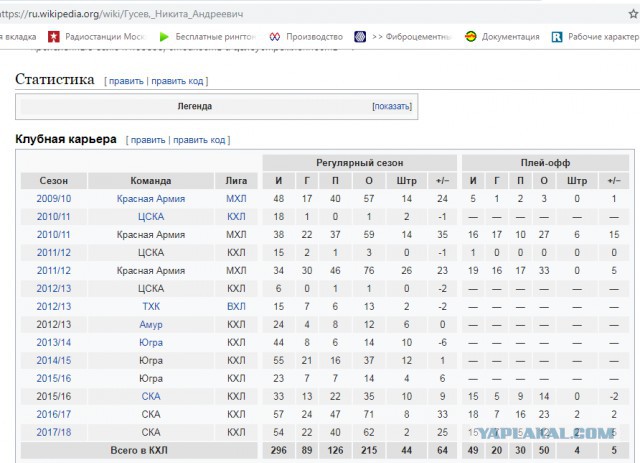Screen dimensions: 640x463
Task: Open the Югра team link in 2013/14 row
Action: coord(151,343)
